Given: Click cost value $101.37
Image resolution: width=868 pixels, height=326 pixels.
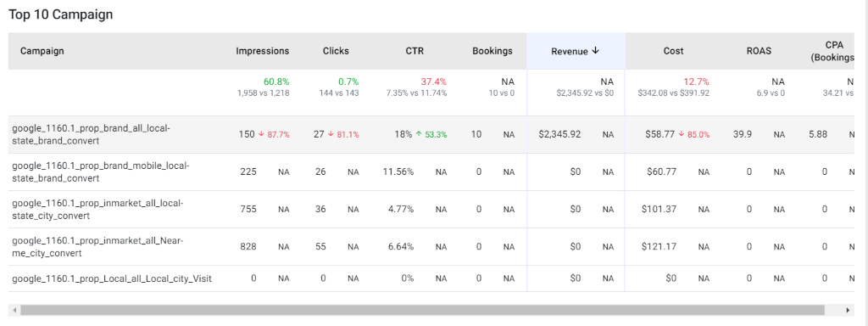Looking at the screenshot, I should click(x=659, y=210).
